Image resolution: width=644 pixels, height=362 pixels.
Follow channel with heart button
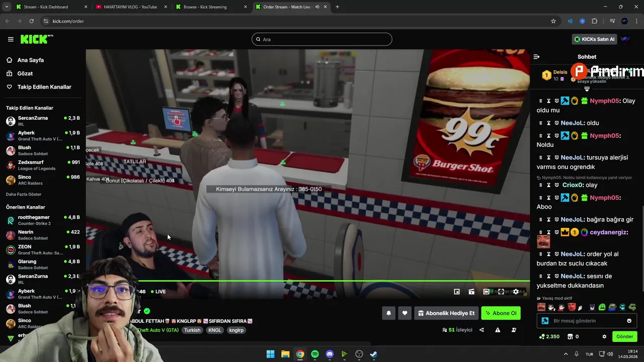[x=405, y=313]
